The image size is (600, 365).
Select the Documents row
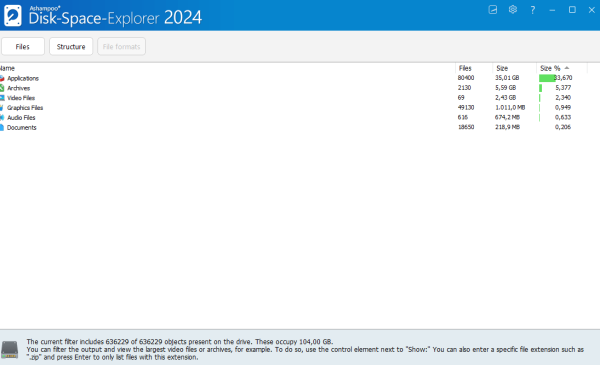coord(293,127)
